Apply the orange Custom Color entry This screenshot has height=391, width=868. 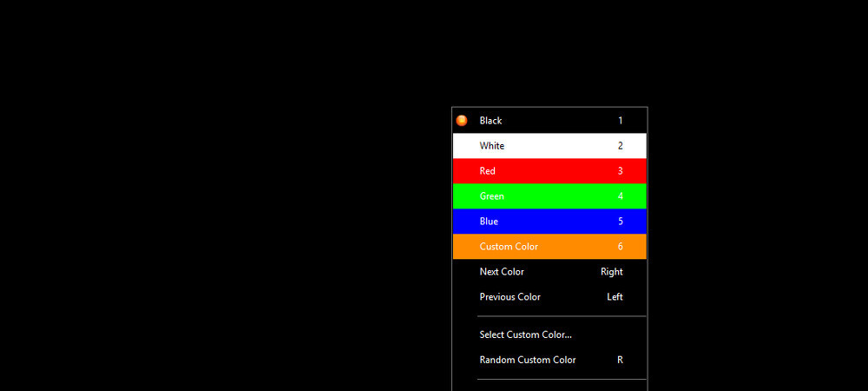pos(509,247)
